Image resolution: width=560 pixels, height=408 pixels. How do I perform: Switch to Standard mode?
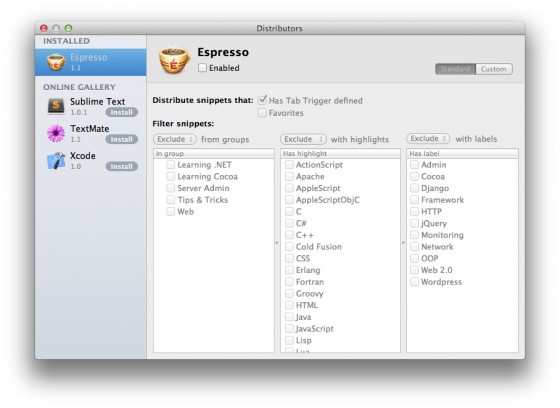coord(455,69)
